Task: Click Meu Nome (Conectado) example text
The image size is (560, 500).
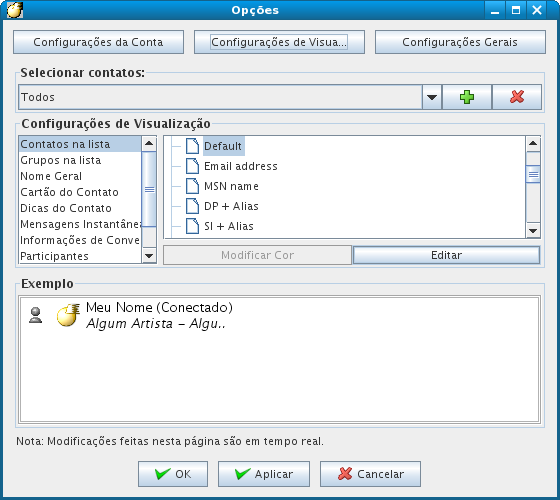Action: [159, 307]
